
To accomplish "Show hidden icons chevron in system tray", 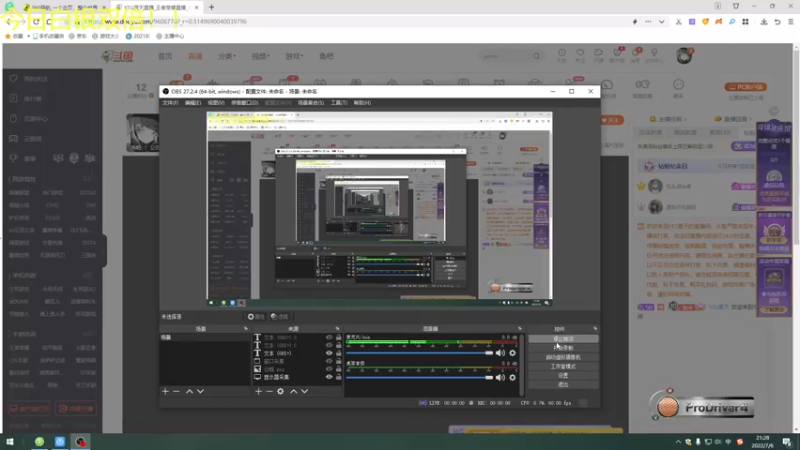I will [678, 442].
